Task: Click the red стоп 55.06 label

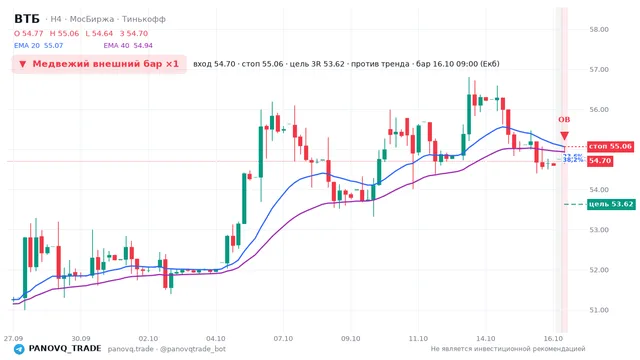Action: (x=611, y=147)
